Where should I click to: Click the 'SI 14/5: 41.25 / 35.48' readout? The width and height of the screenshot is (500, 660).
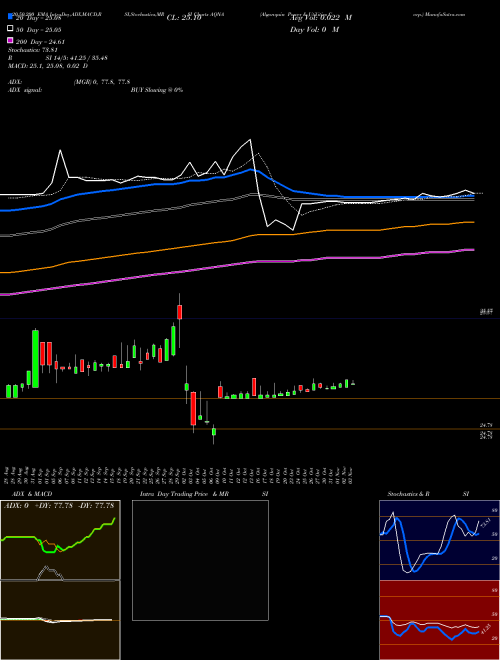pyautogui.click(x=77, y=58)
